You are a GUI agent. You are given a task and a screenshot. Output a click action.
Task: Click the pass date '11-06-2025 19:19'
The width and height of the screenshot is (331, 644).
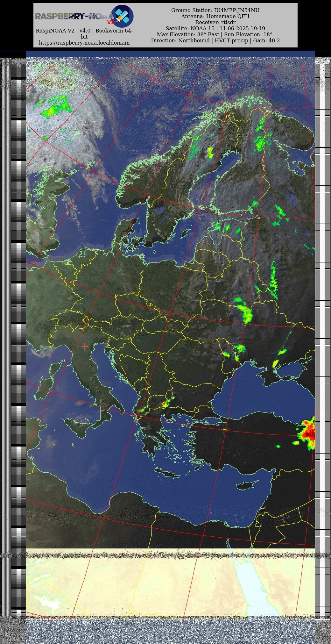point(242,28)
